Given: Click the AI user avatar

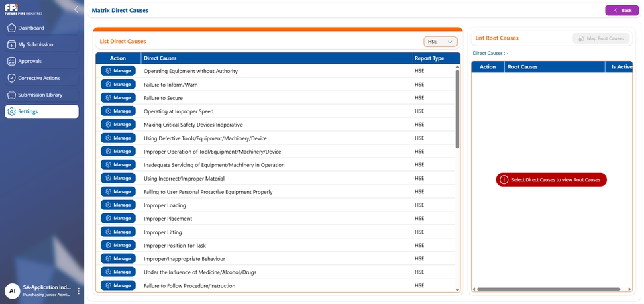Looking at the screenshot, I should 12,291.
